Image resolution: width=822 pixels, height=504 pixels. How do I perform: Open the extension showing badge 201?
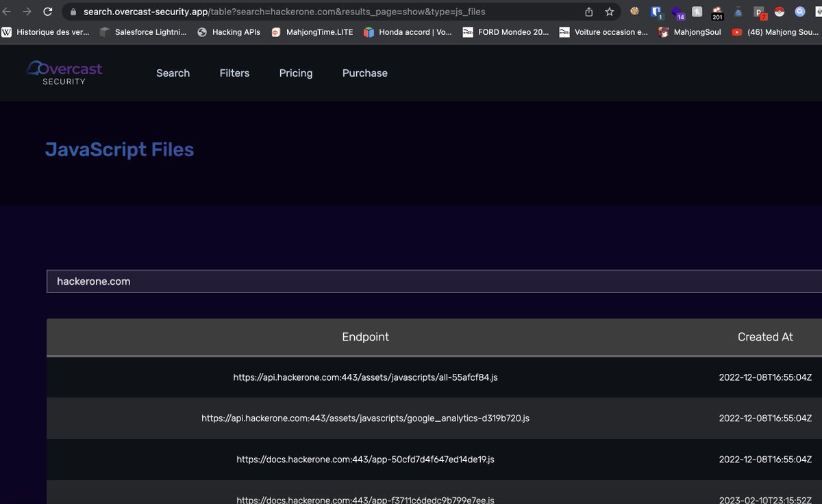[x=718, y=12]
